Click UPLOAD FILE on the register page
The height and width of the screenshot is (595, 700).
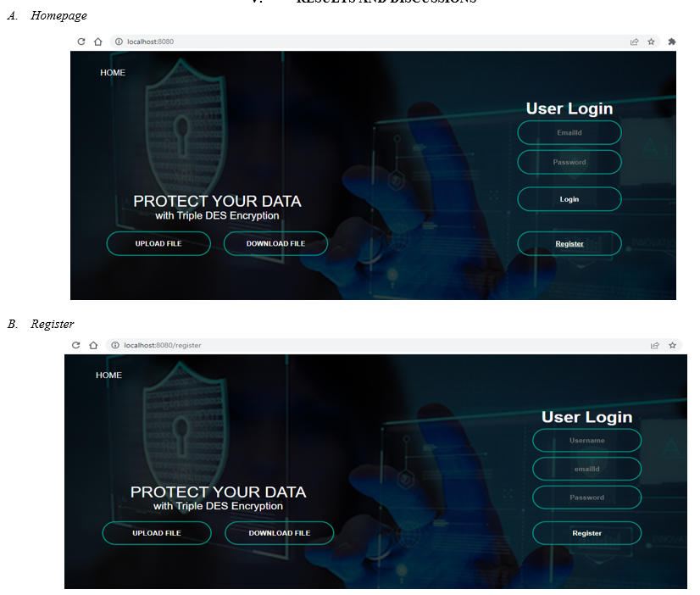(x=157, y=533)
